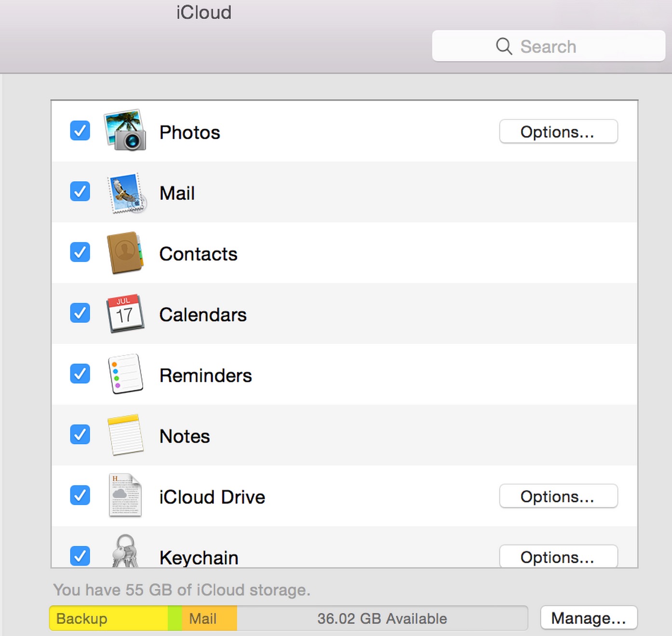This screenshot has width=672, height=636.
Task: Click the 36.02 GB Available text
Action: click(382, 618)
